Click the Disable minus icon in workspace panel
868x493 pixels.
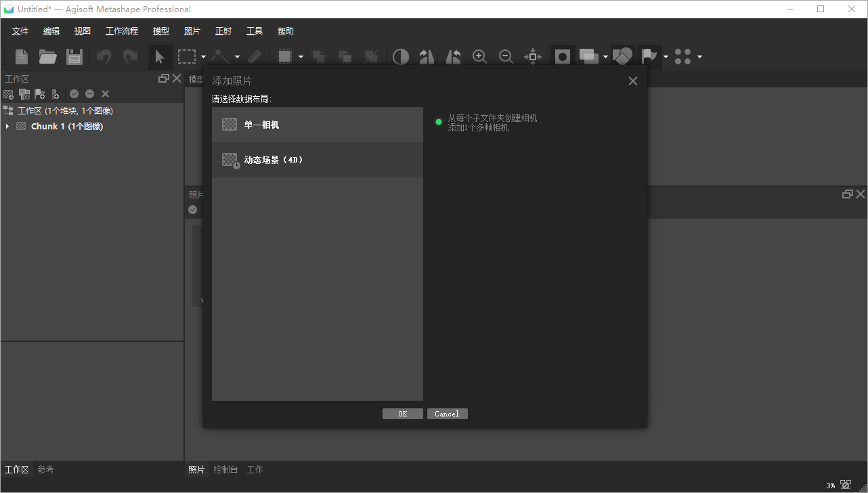(89, 93)
